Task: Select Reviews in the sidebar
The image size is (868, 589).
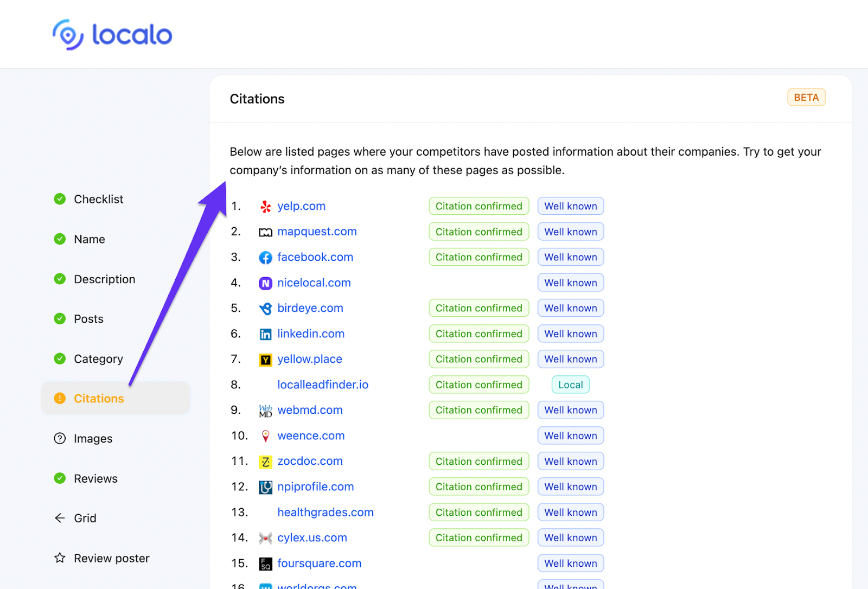Action: pyautogui.click(x=95, y=478)
